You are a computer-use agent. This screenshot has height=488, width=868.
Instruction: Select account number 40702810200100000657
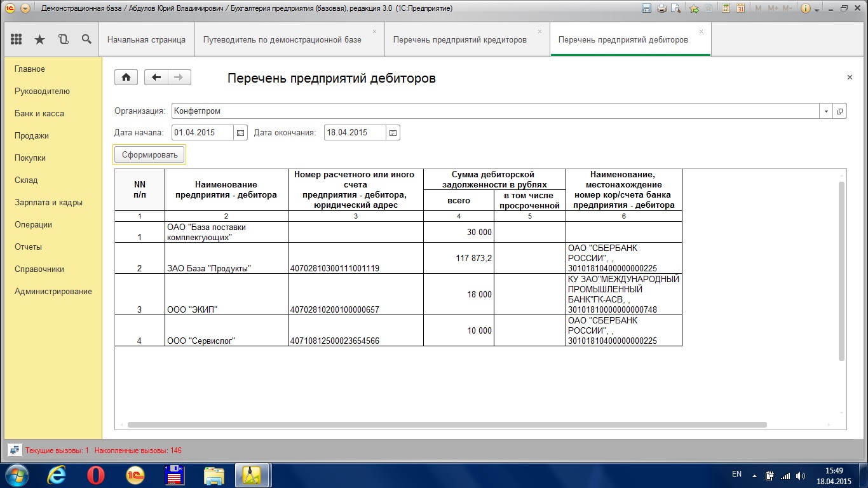355,294
